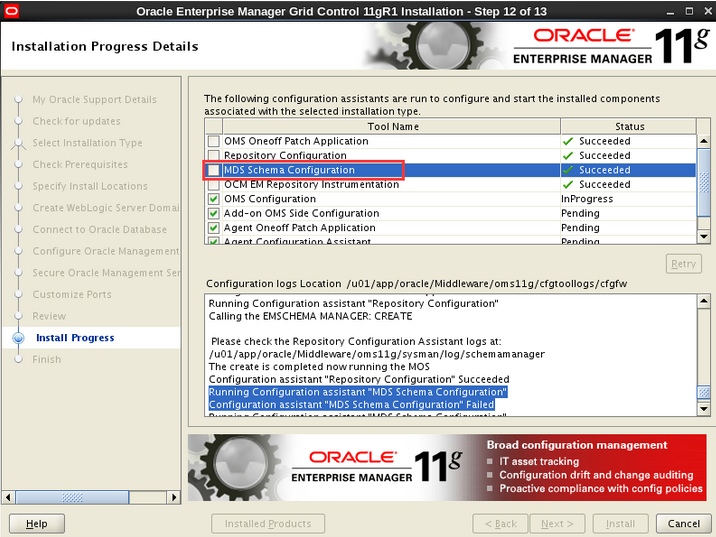
Task: Toggle checkbox for Repository Configuration
Action: 213,155
